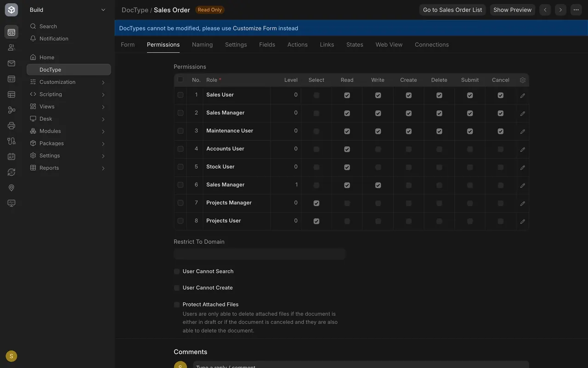Expand the Reports sidebar section
The height and width of the screenshot is (368, 588).
[103, 168]
